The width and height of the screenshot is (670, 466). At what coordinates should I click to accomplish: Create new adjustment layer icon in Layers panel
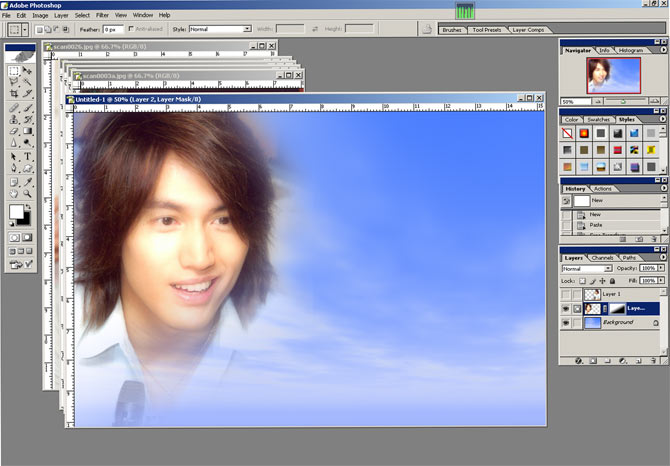pyautogui.click(x=623, y=361)
